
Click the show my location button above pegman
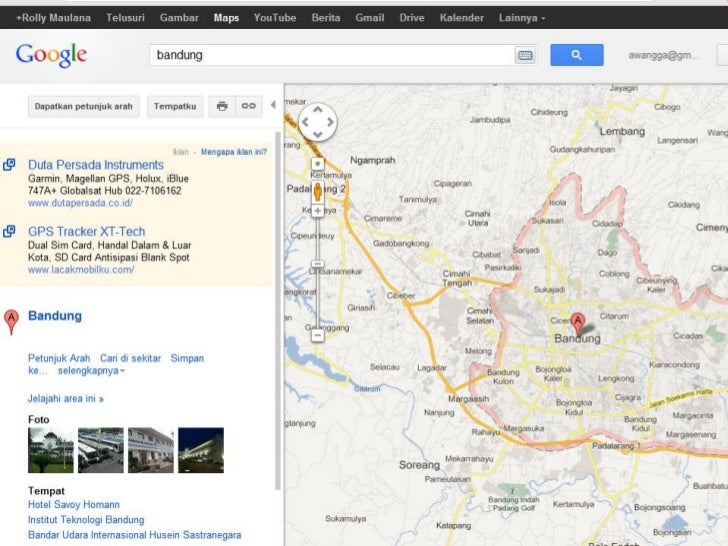[x=318, y=164]
